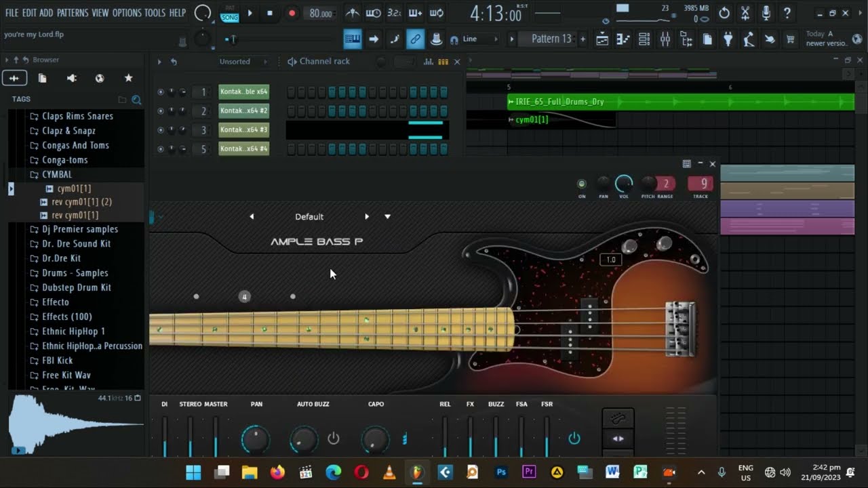The width and height of the screenshot is (868, 488).
Task: Open the Dj Premier samples folder
Action: click(80, 229)
